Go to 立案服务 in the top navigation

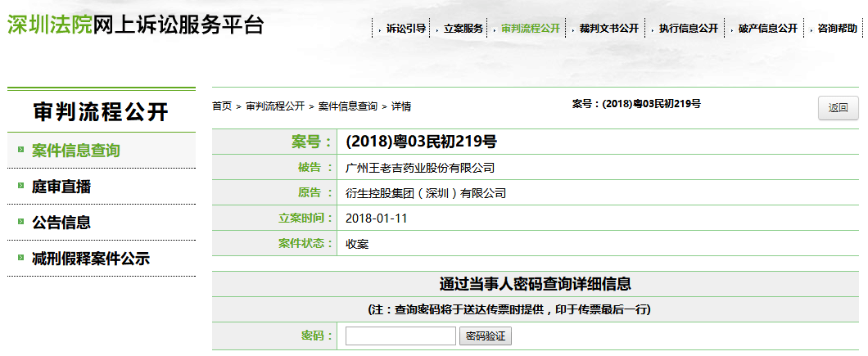463,28
